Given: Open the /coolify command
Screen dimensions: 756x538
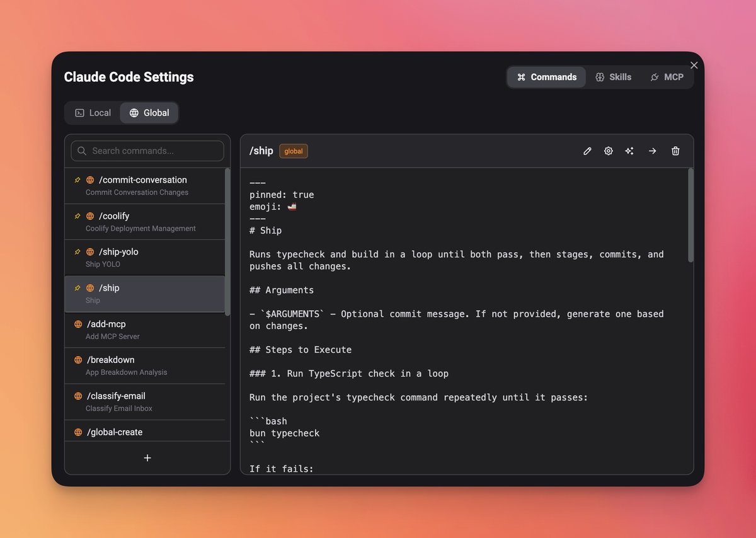Looking at the screenshot, I should (x=145, y=222).
